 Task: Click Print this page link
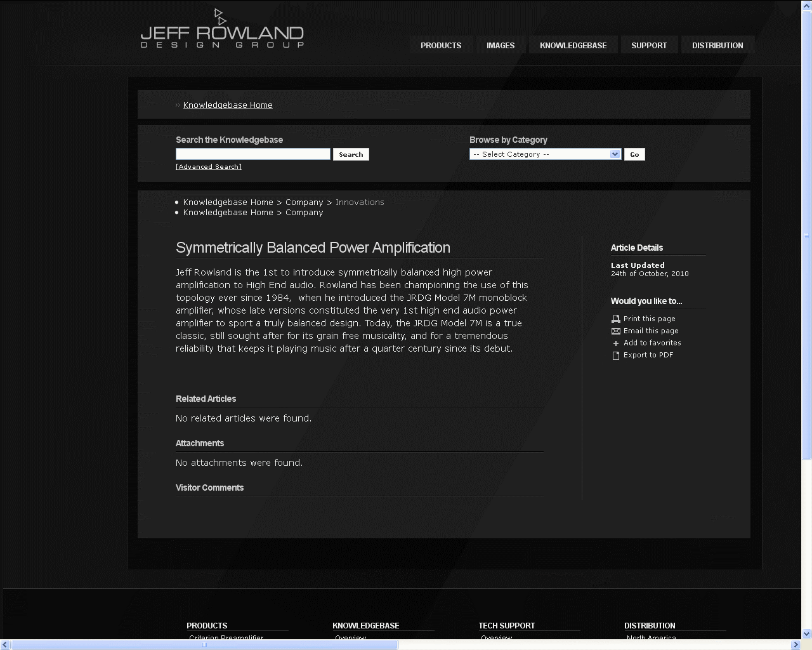649,319
